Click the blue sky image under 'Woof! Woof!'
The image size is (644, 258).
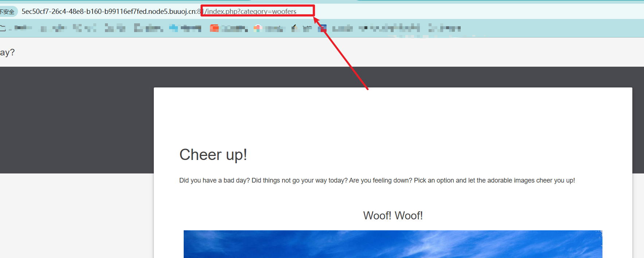click(393, 244)
